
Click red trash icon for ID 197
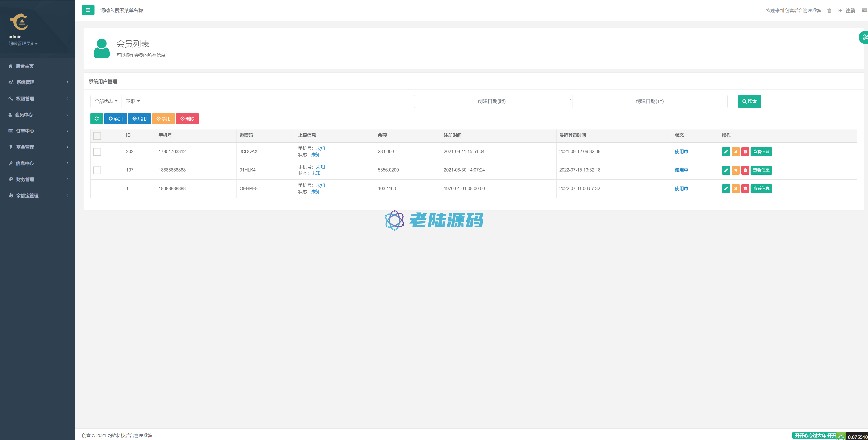coord(745,170)
